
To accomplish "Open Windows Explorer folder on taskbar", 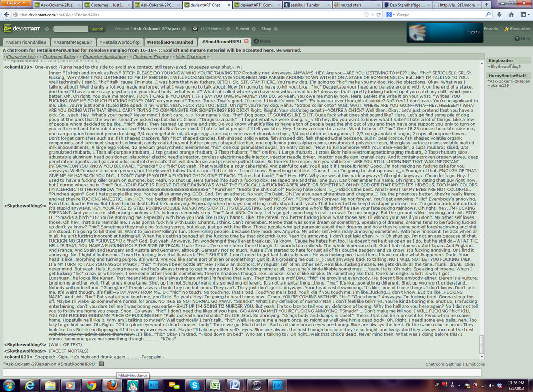I will tap(50, 385).
